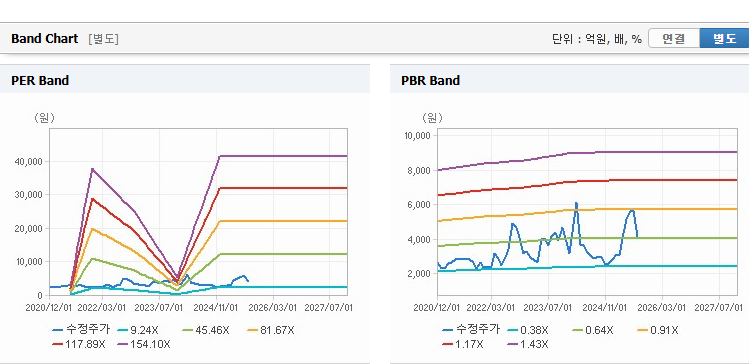Click the (원) unit label above PER chart
The image size is (749, 364).
pyautogui.click(x=43, y=118)
